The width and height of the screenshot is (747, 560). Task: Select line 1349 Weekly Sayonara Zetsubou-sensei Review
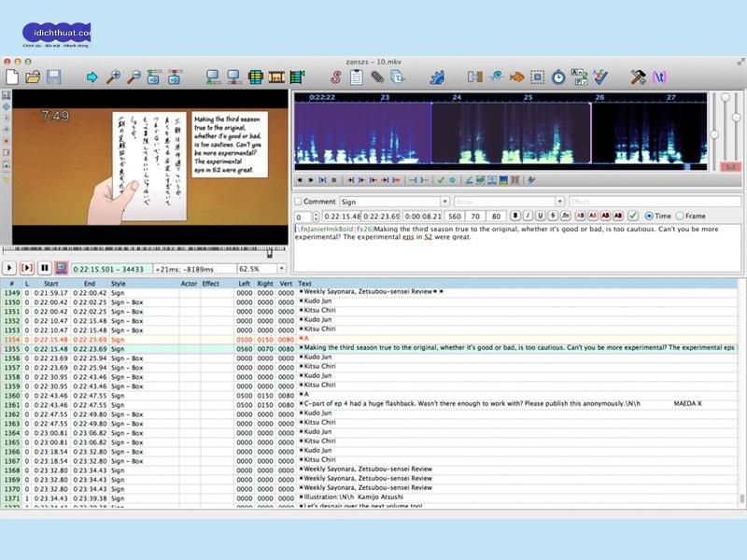[373, 292]
